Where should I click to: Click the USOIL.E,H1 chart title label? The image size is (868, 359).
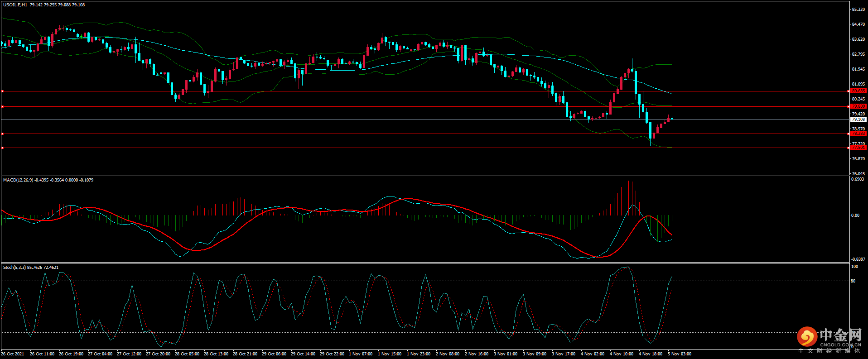tap(15, 5)
